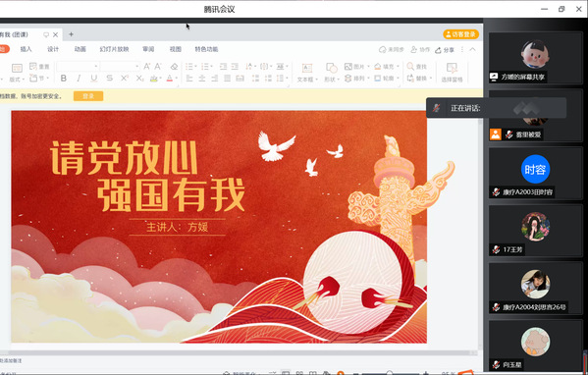This screenshot has width=588, height=375.
Task: Click the text highlight color icon
Action: (154, 79)
